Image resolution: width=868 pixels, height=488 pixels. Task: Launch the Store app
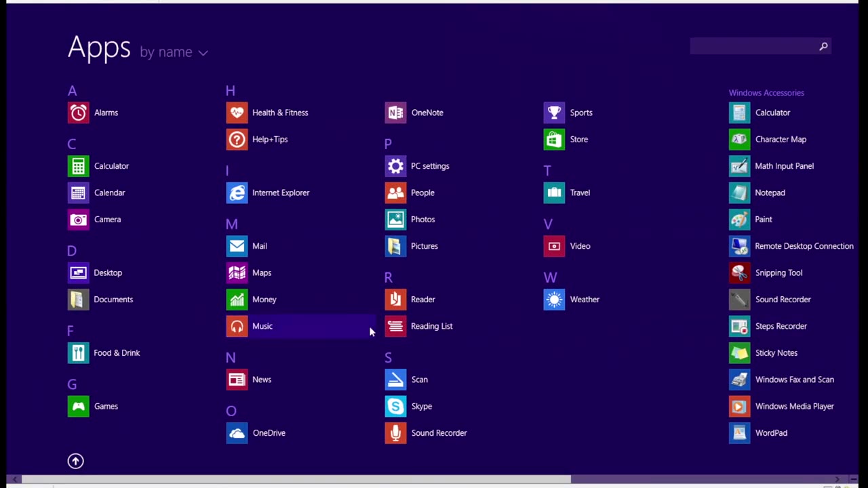pos(554,139)
